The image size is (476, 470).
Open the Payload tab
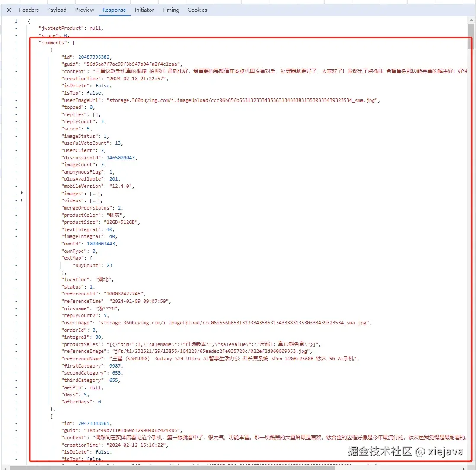click(x=57, y=10)
